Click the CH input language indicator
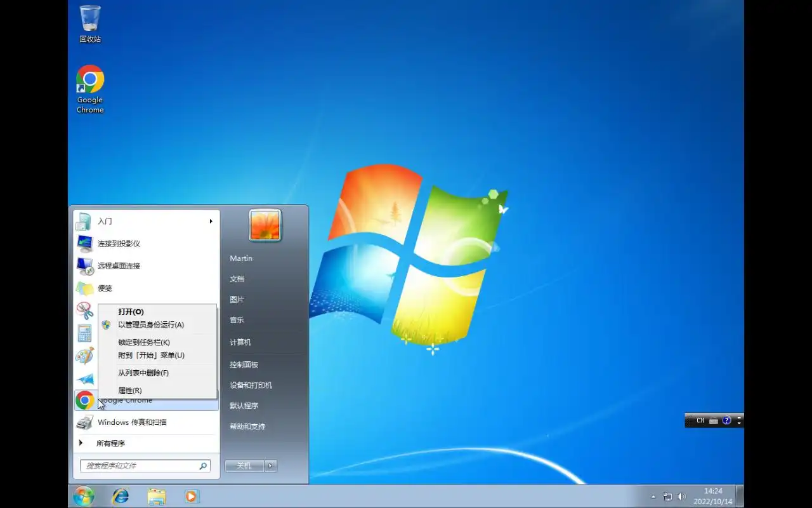 pos(700,420)
